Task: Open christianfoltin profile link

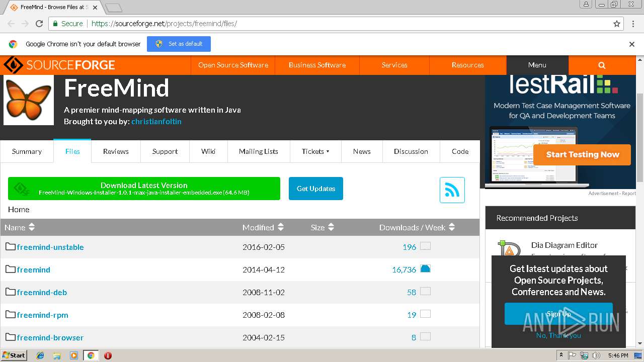Action: pyautogui.click(x=156, y=122)
